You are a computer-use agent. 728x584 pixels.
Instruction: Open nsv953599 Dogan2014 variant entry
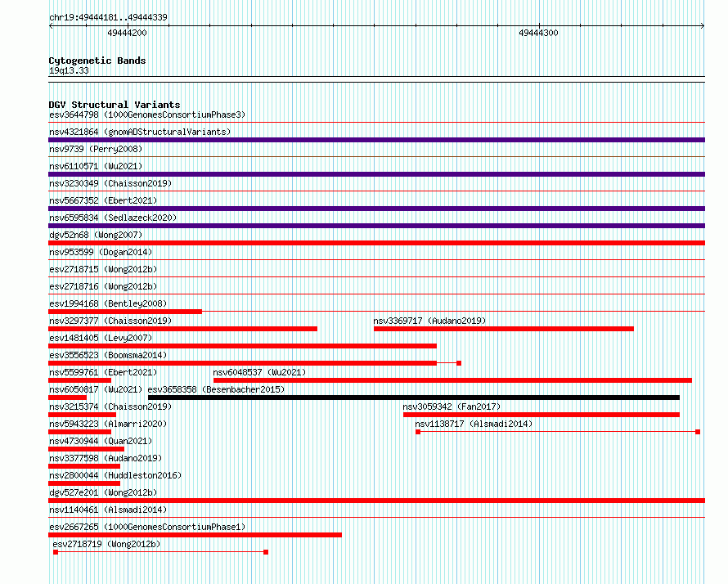101,252
